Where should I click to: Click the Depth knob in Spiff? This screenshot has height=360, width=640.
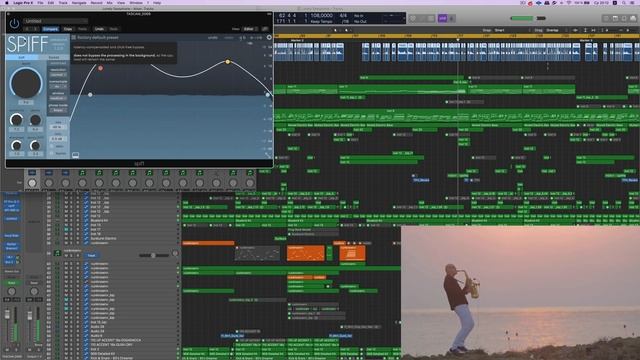pyautogui.click(x=26, y=83)
